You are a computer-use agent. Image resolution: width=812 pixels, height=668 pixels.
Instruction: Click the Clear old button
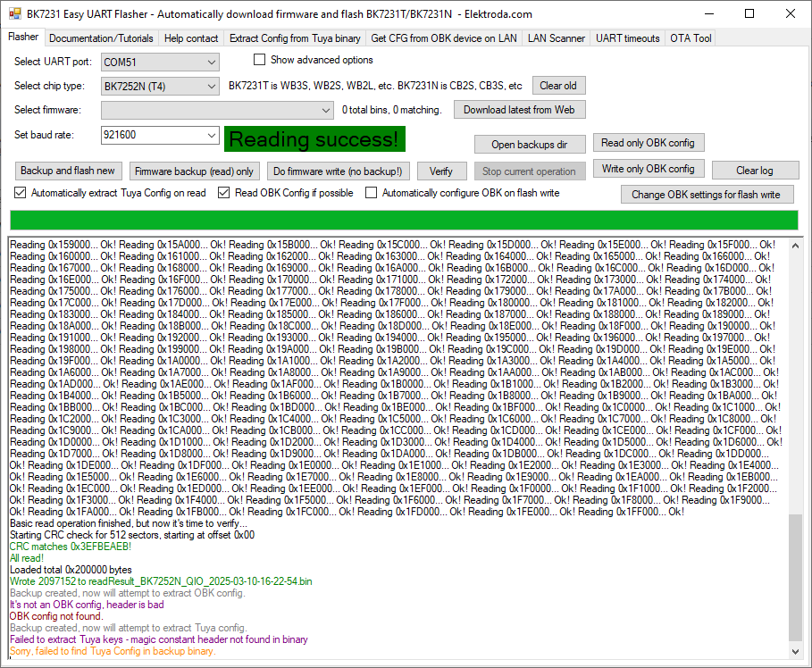pyautogui.click(x=559, y=86)
